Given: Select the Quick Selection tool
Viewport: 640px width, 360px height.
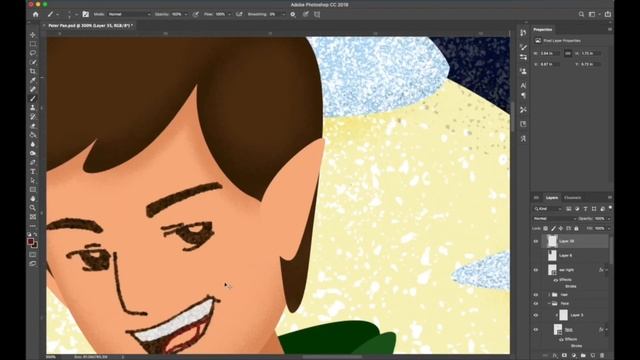Looking at the screenshot, I should click(33, 62).
